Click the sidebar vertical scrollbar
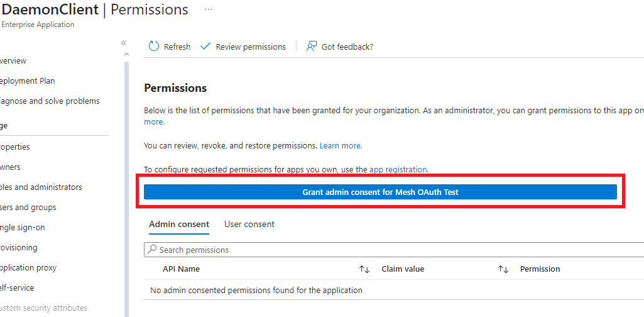 pos(126,189)
